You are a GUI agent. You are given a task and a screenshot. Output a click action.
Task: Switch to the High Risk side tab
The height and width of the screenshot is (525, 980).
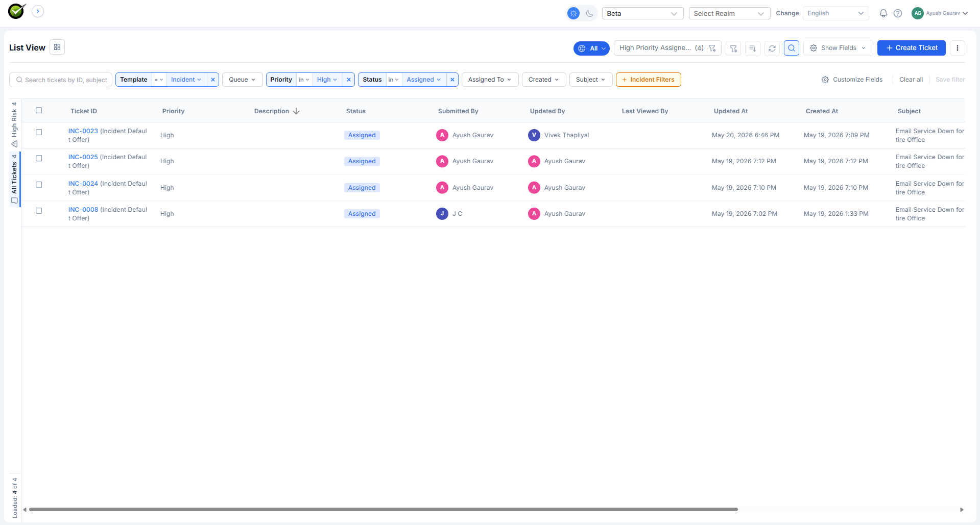click(14, 124)
